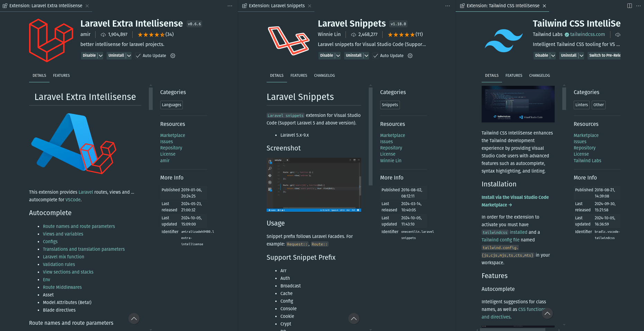Open License link under Tailwind CSS resources
Screen dimensions: 644x331
pyautogui.click(x=581, y=154)
